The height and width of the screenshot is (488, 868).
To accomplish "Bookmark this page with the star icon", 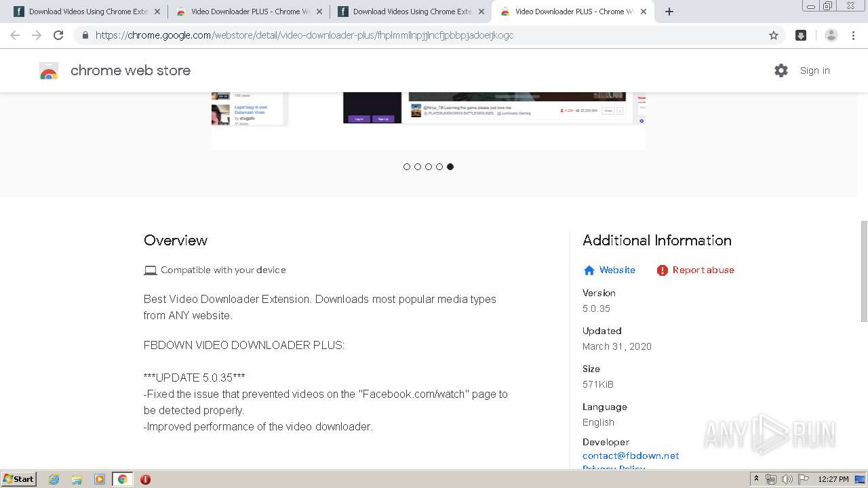I will [774, 35].
